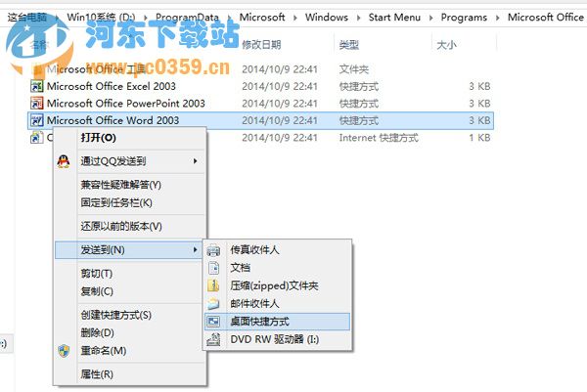Sort files by 修改日期 column header
587x392 pixels.
(x=260, y=45)
